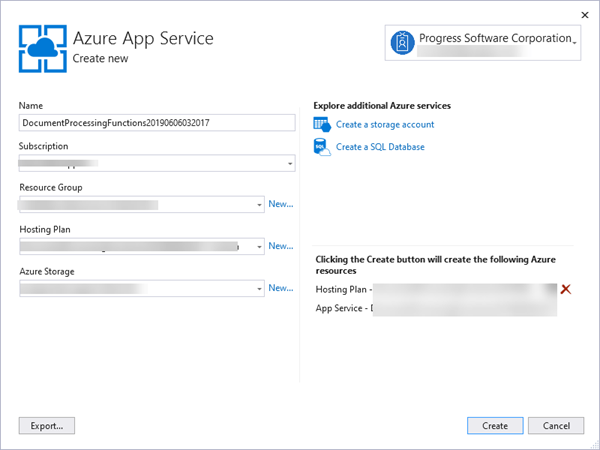Expand the Subscription dropdown
600x450 pixels.
(x=290, y=163)
